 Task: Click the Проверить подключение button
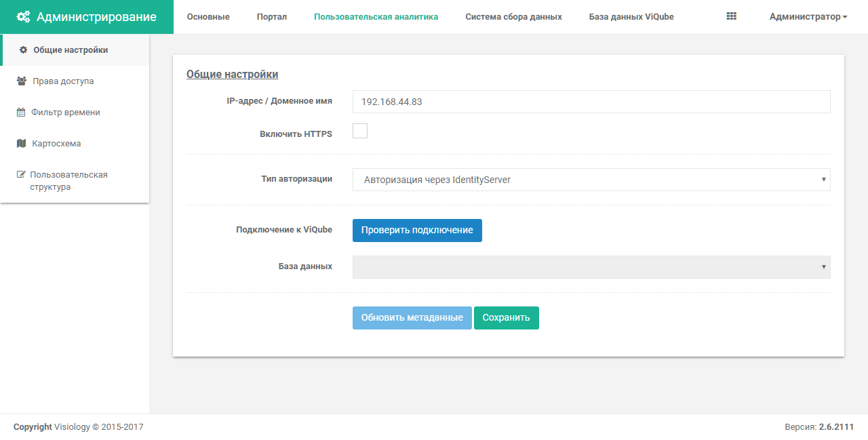coord(417,231)
